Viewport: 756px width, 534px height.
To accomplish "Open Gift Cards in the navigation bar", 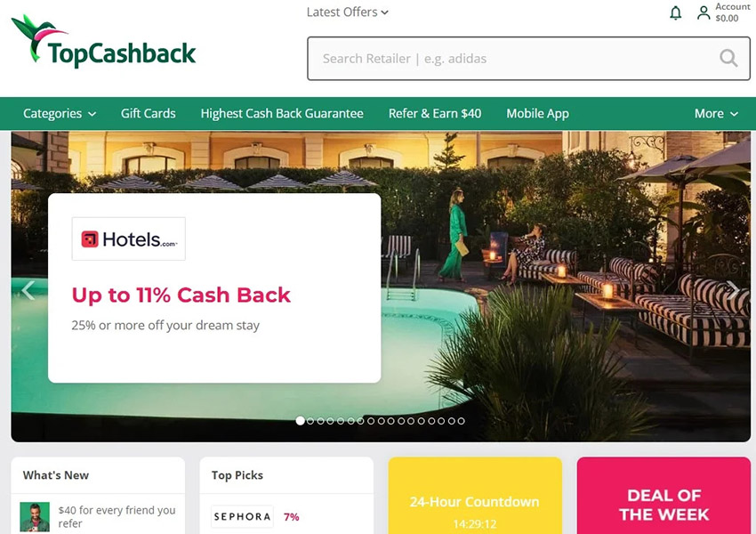I will pos(148,113).
